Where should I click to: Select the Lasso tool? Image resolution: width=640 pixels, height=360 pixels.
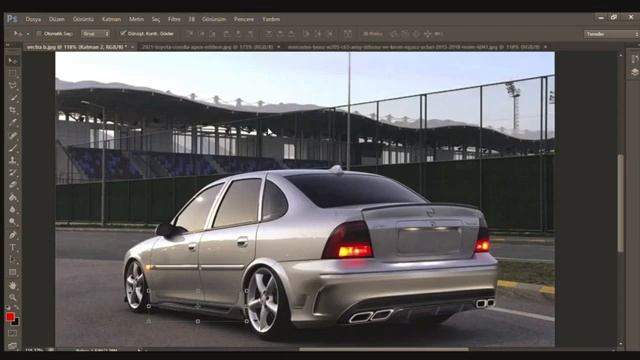tap(13, 86)
